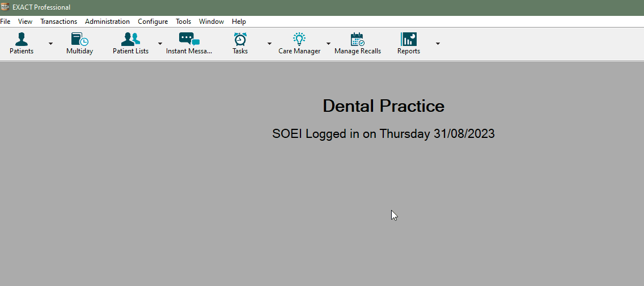
Task: Open the File menu
Action: pyautogui.click(x=5, y=22)
